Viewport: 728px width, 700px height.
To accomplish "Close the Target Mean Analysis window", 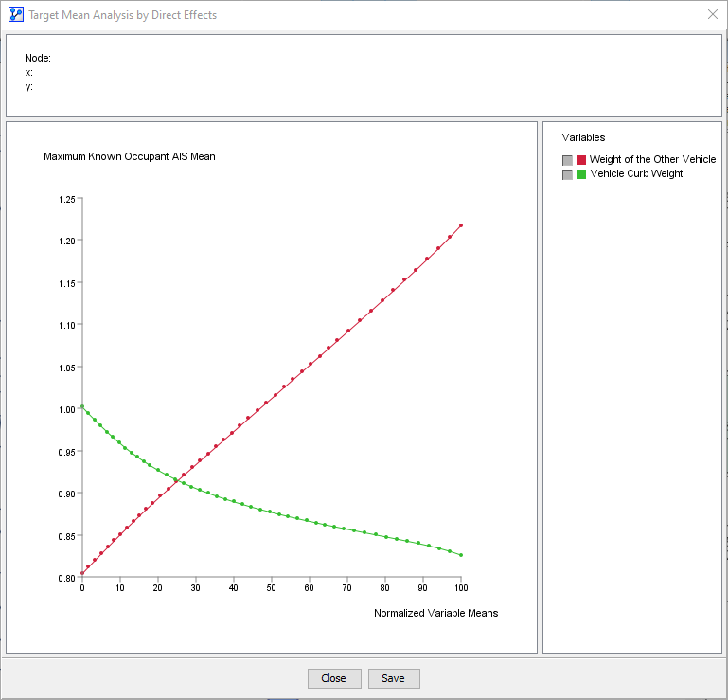I will coord(713,14).
